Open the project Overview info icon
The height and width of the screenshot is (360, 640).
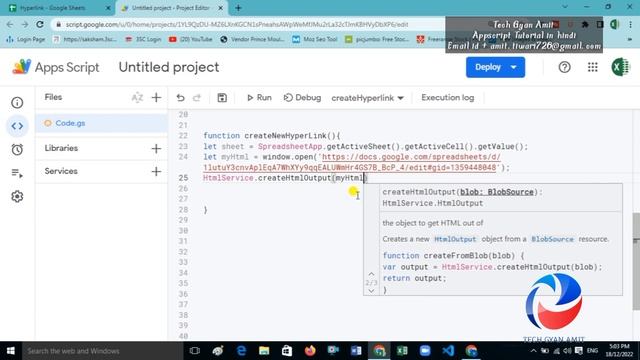click(x=17, y=102)
